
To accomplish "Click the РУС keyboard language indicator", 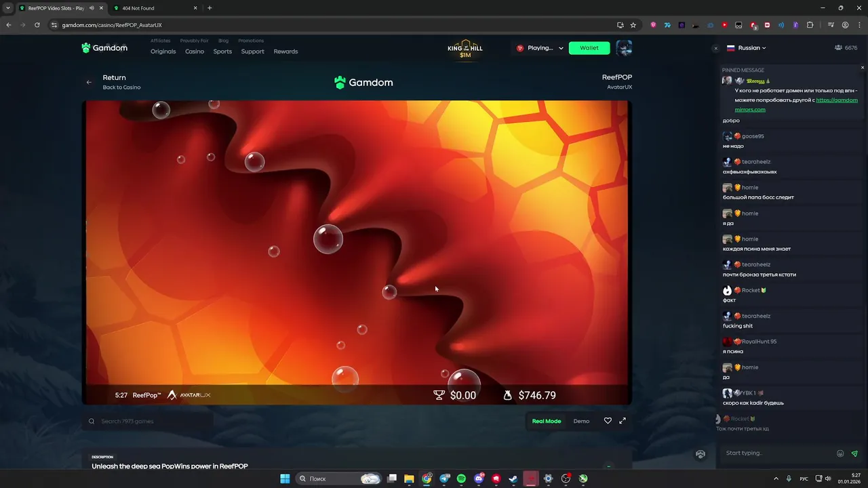I will click(x=804, y=479).
